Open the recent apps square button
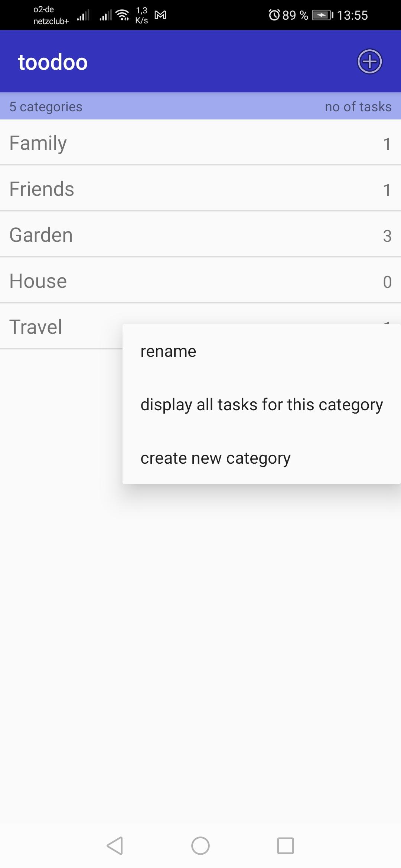This screenshot has width=401, height=868. pyautogui.click(x=285, y=846)
